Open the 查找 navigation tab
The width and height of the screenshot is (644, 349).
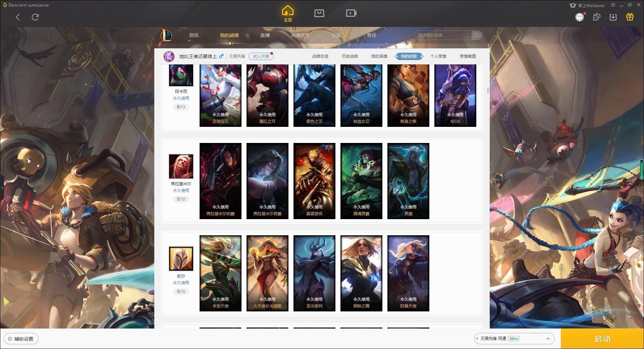point(372,35)
